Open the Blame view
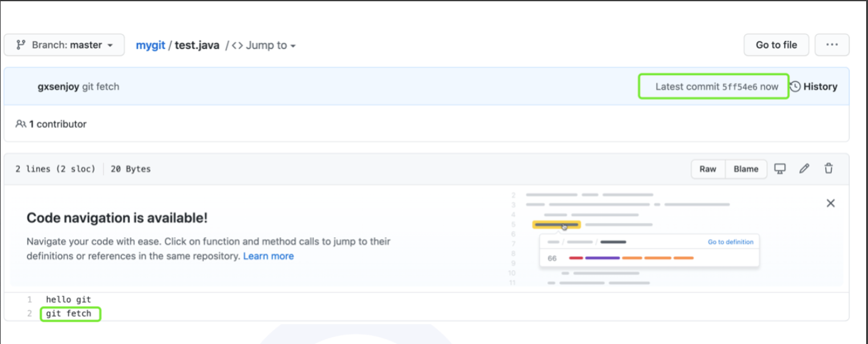Viewport: 868px width, 344px height. (x=746, y=169)
